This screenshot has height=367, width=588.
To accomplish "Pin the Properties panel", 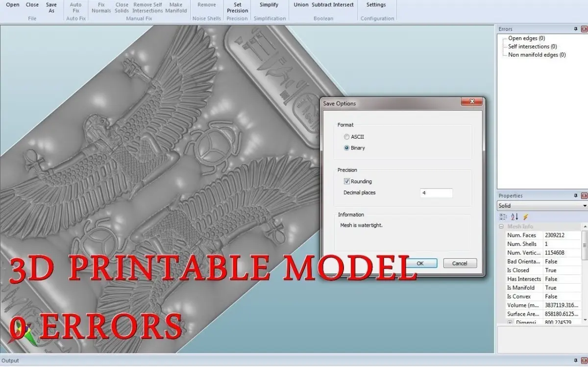I will pyautogui.click(x=576, y=196).
